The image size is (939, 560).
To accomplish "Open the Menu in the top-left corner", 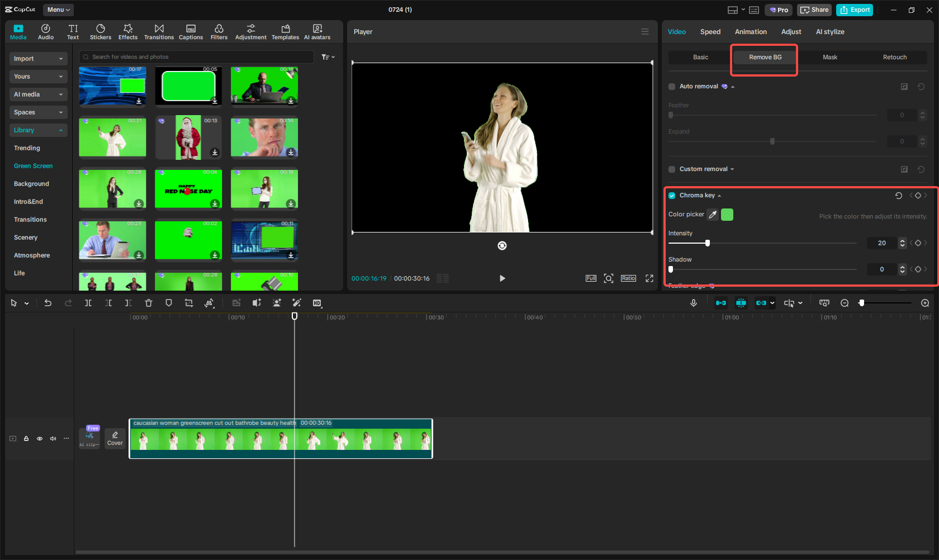I will [x=58, y=10].
